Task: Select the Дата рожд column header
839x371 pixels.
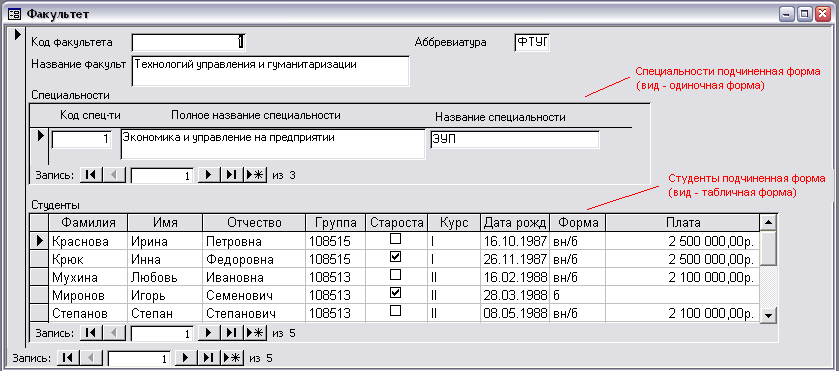Action: [x=515, y=222]
